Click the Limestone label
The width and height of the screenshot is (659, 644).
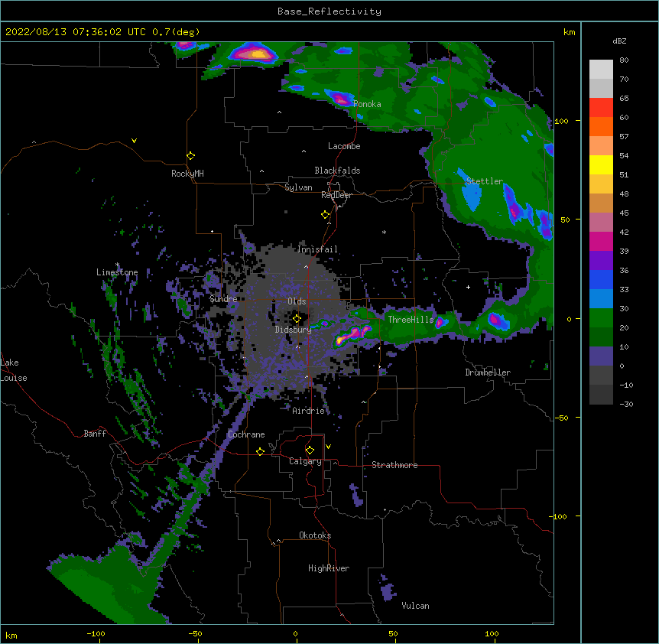(117, 272)
